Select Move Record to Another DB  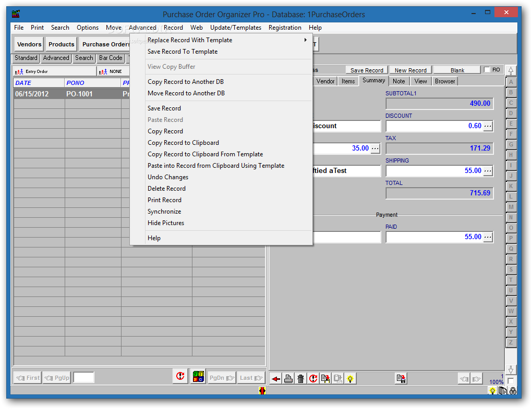pos(221,93)
